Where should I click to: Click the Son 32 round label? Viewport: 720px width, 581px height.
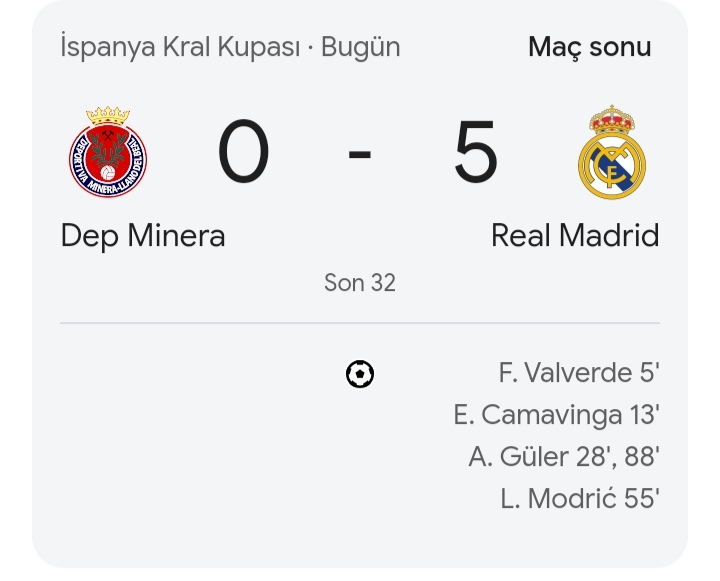pos(360,282)
